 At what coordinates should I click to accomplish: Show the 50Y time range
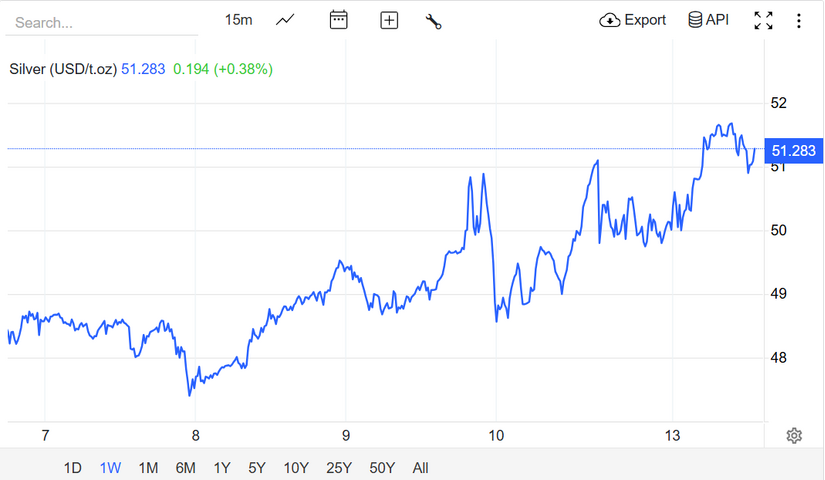(x=382, y=467)
